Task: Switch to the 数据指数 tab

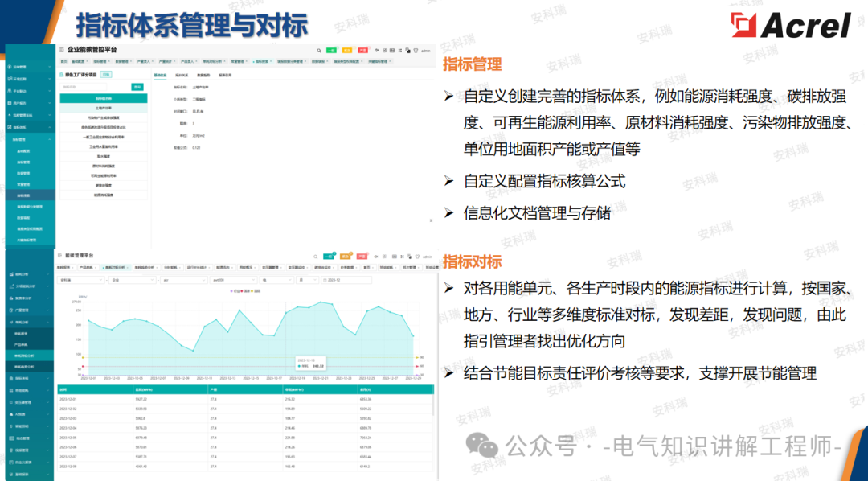Action: click(x=203, y=75)
